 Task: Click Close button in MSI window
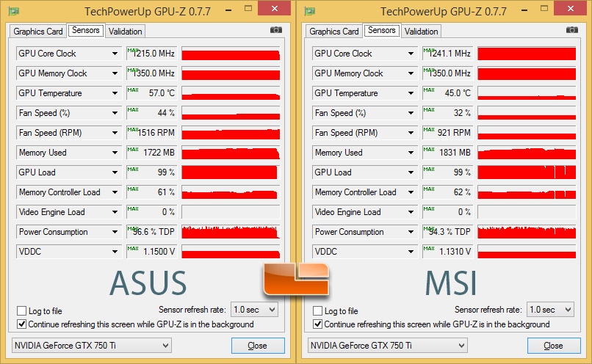[554, 346]
